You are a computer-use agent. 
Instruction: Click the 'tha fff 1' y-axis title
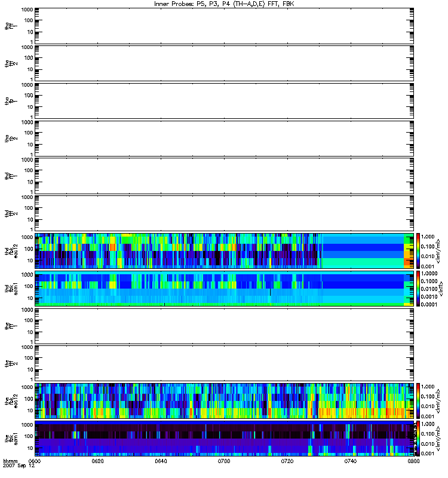point(11,26)
